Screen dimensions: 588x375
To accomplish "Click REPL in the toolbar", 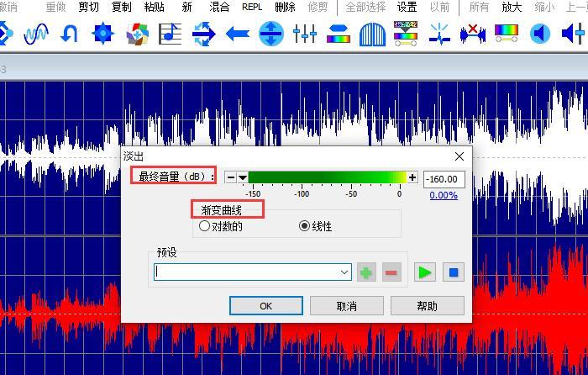I will pos(252,7).
